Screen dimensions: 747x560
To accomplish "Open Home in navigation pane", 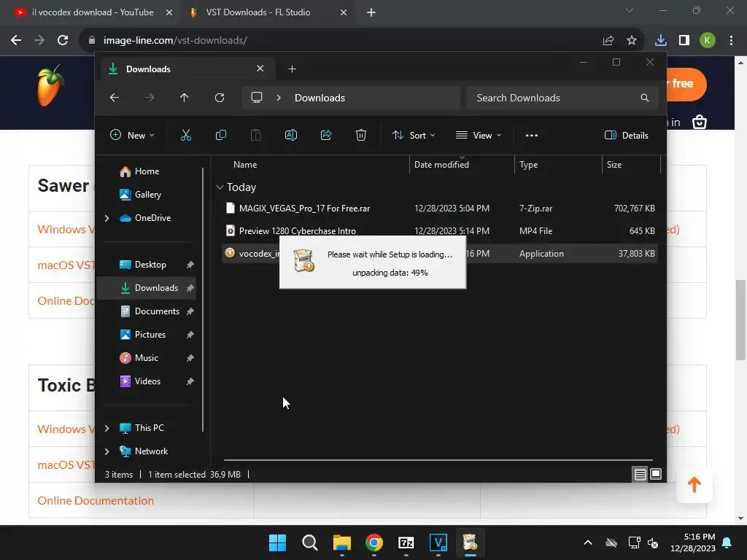I will [147, 171].
